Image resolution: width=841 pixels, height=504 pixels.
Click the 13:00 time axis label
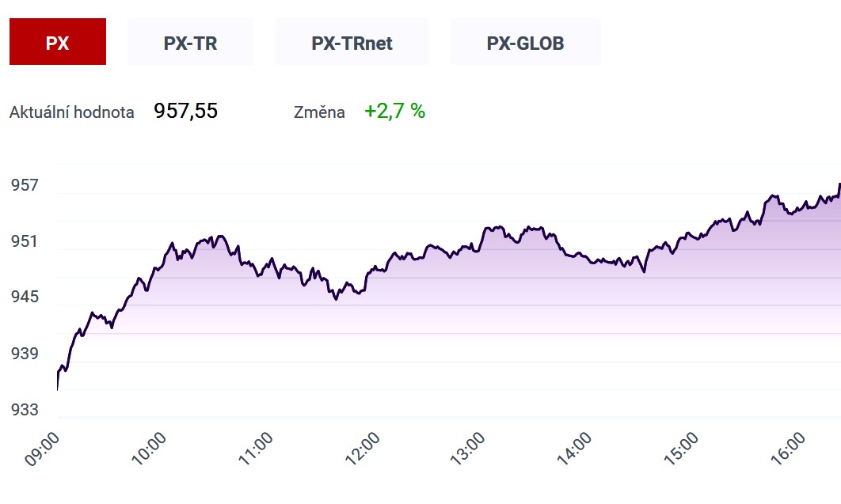click(468, 449)
